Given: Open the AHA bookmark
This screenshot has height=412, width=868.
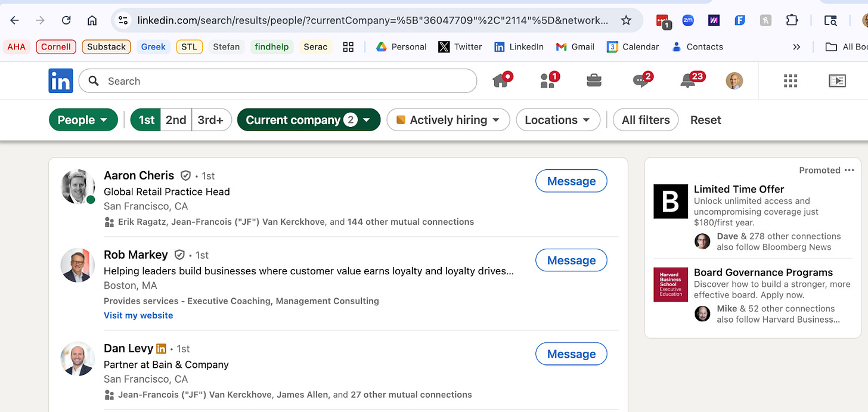Looking at the screenshot, I should click(x=17, y=47).
